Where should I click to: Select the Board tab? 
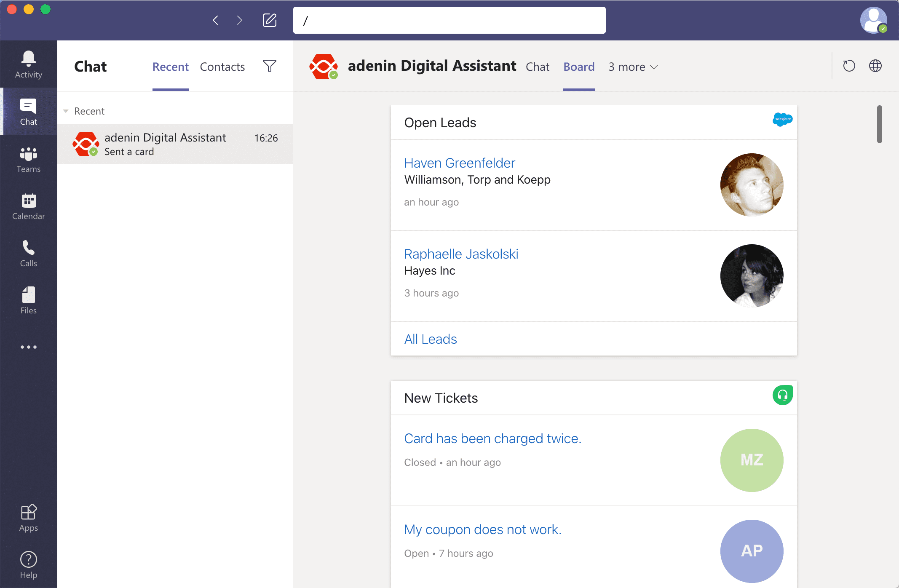(x=579, y=67)
